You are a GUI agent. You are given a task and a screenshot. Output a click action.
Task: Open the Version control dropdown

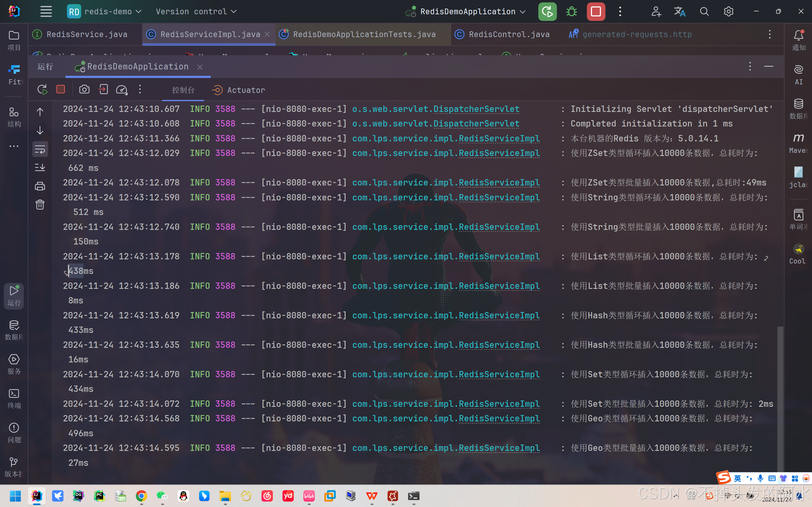click(196, 11)
